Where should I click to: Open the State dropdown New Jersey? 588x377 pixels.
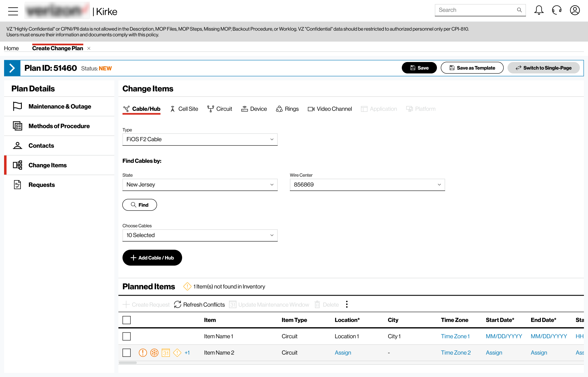200,185
